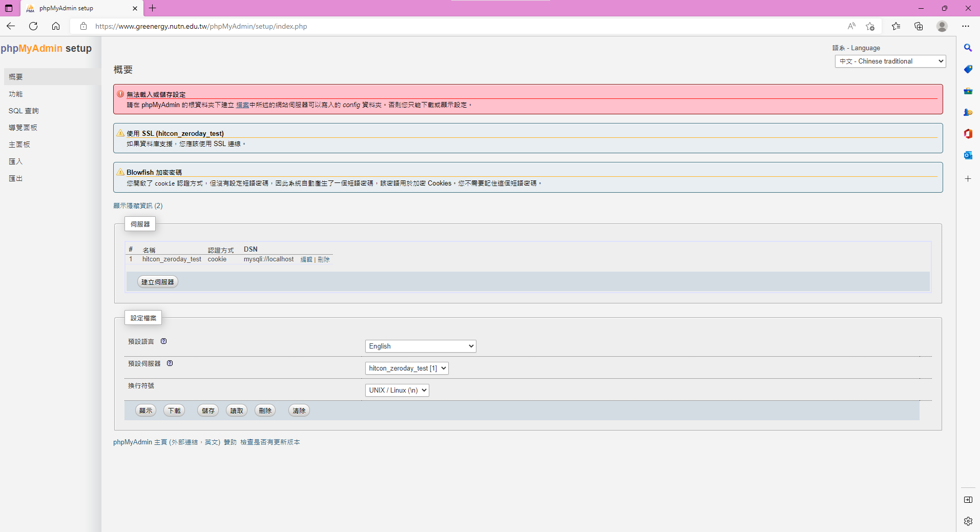Click the browser back arrow

click(x=11, y=26)
